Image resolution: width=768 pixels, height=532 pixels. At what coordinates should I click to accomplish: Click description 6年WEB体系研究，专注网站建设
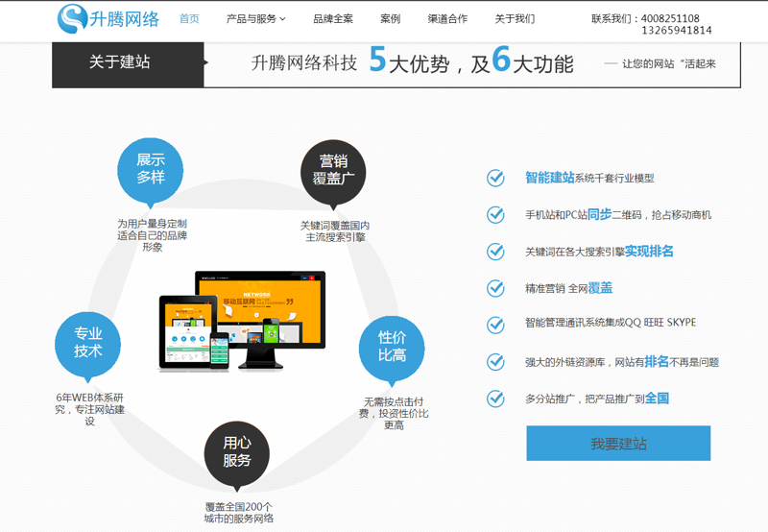point(89,409)
